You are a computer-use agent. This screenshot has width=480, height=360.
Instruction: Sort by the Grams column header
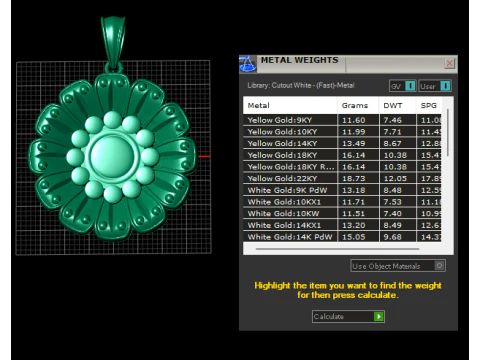pos(358,105)
